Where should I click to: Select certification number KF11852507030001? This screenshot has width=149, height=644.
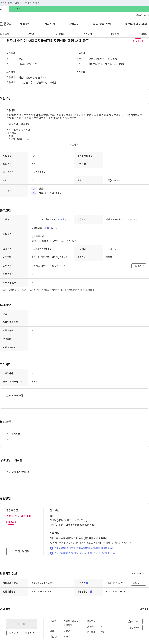click(x=117, y=591)
